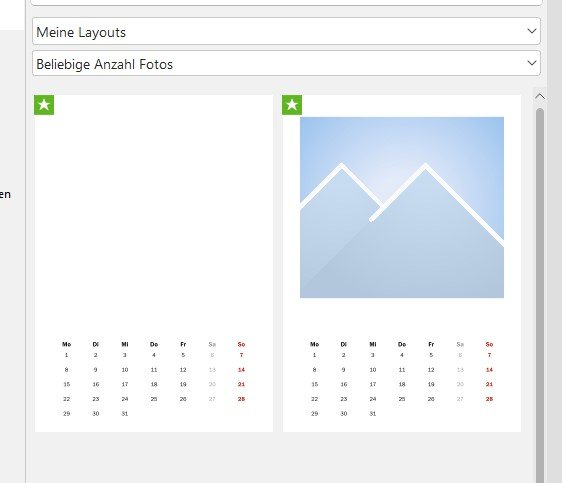Click the mountain photo placeholder in the right layout
This screenshot has width=562, height=483.
click(402, 207)
